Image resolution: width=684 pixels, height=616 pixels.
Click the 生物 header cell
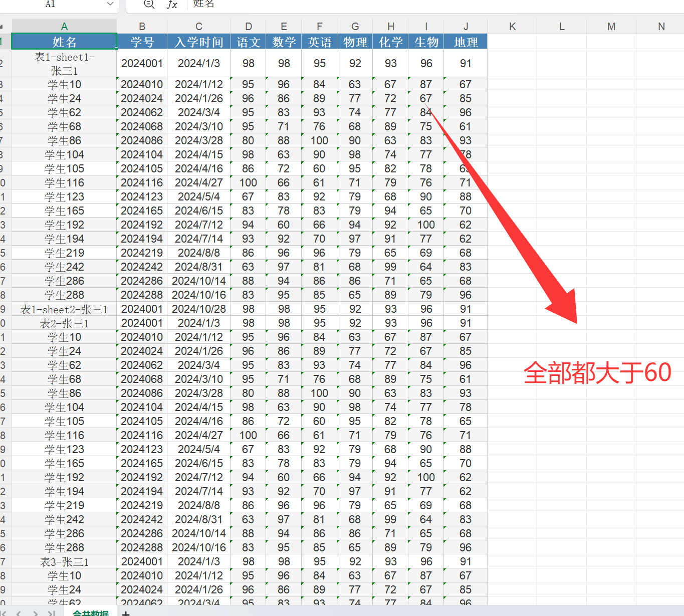click(x=426, y=42)
